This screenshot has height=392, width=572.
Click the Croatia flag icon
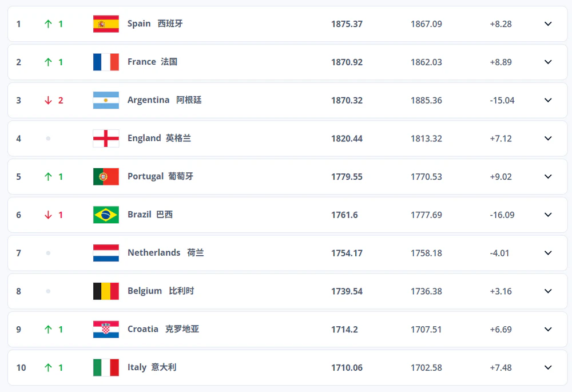click(106, 329)
